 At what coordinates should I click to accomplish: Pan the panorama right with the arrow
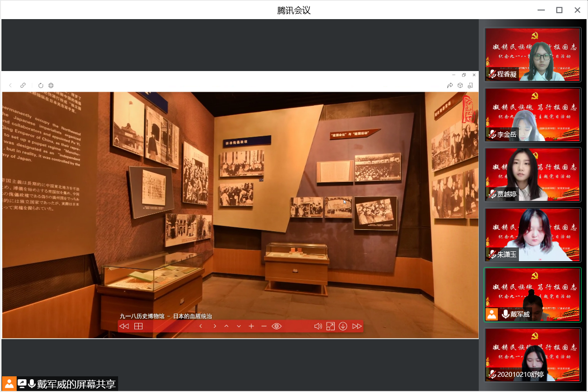214,326
